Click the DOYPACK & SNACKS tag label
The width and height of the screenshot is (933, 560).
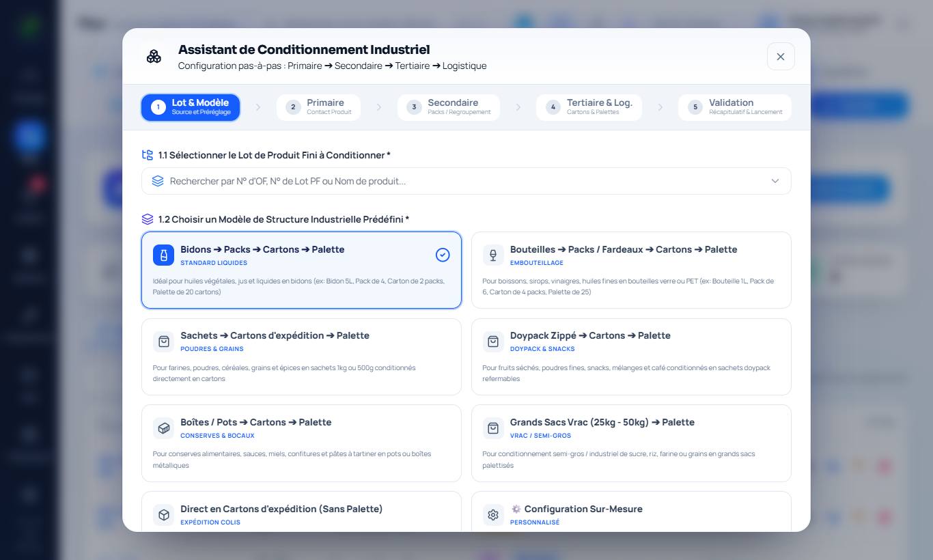click(x=542, y=349)
